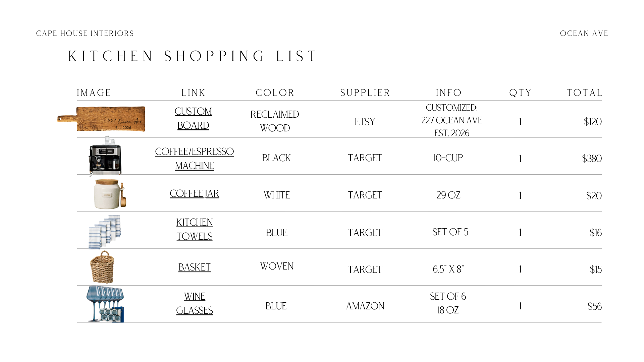
Task: Click the Kitchen Shopping List title
Action: 193,56
